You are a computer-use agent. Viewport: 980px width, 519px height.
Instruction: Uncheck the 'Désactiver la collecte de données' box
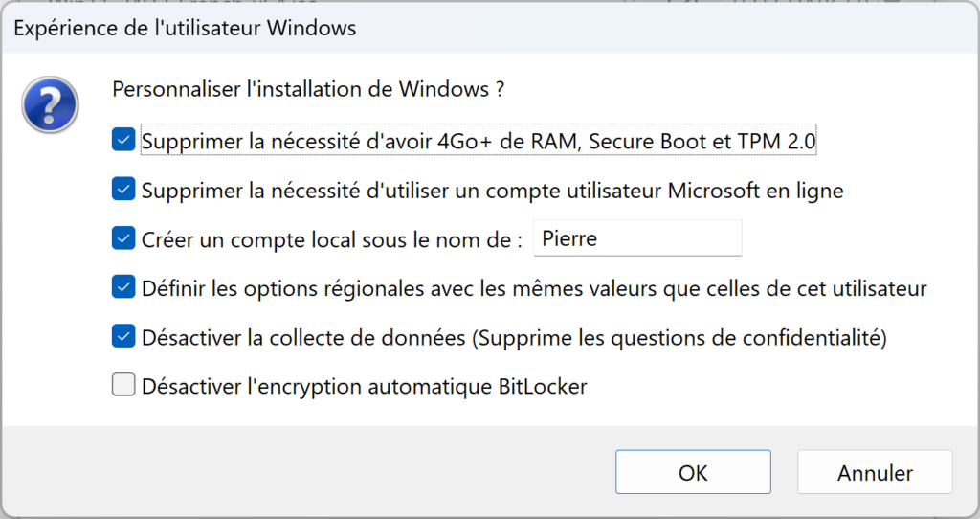point(123,336)
